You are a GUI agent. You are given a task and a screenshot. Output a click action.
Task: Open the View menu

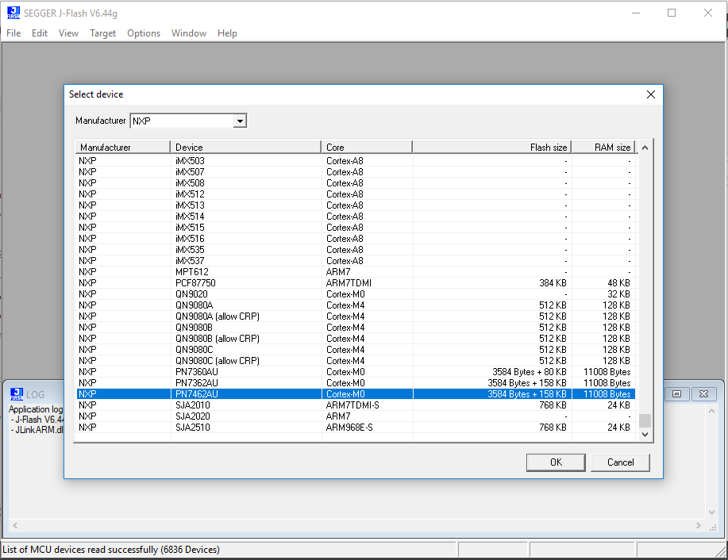click(x=68, y=33)
